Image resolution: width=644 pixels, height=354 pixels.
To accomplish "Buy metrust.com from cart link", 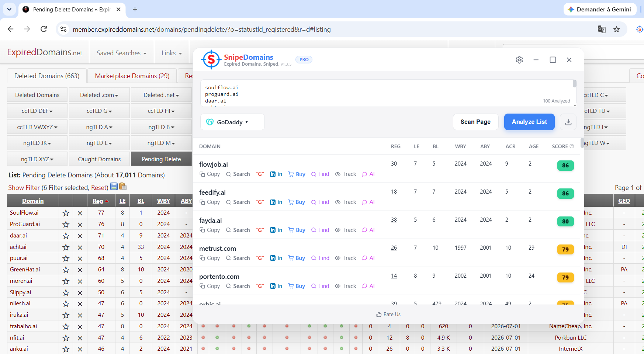I will coord(297,258).
